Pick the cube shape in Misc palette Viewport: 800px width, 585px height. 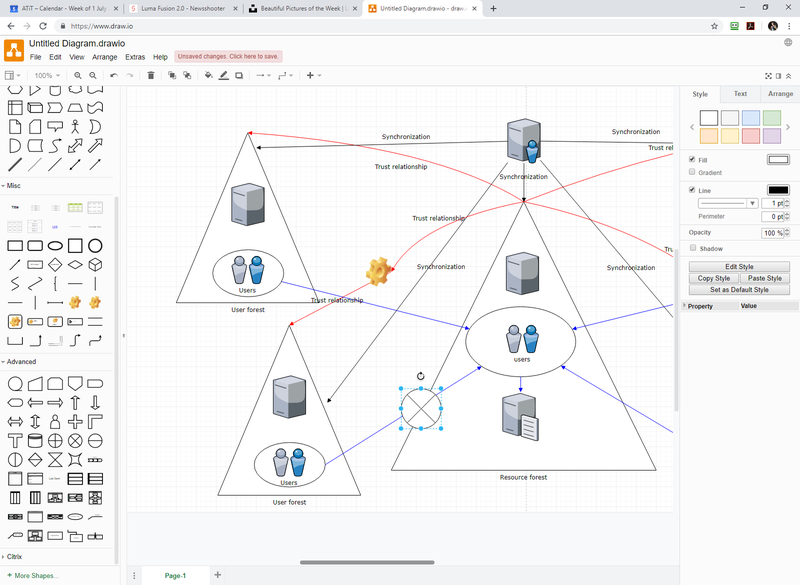[x=95, y=265]
